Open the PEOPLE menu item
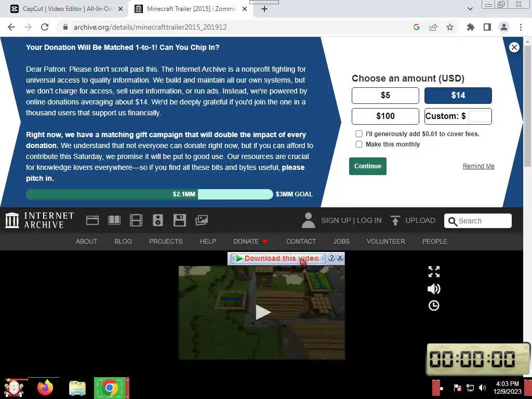The image size is (532, 399). [435, 241]
